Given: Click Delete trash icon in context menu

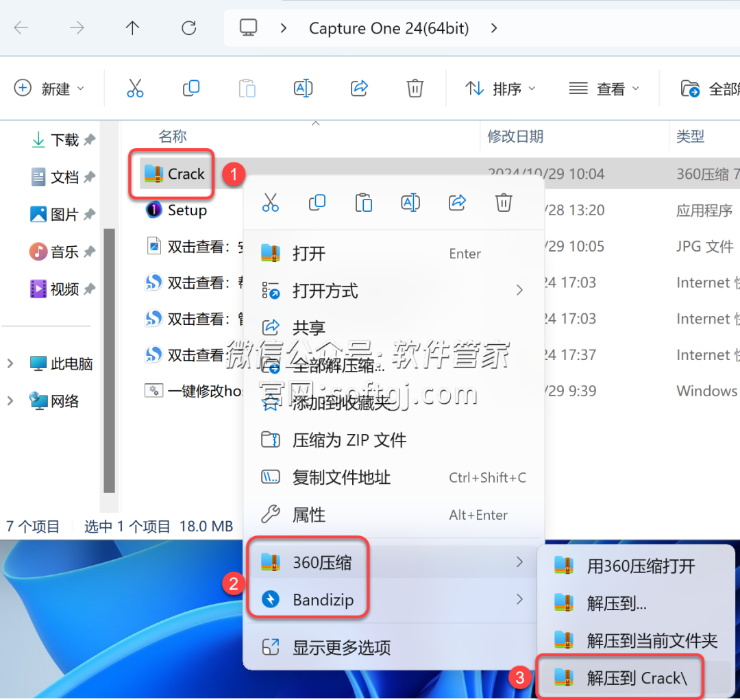Looking at the screenshot, I should tap(504, 203).
